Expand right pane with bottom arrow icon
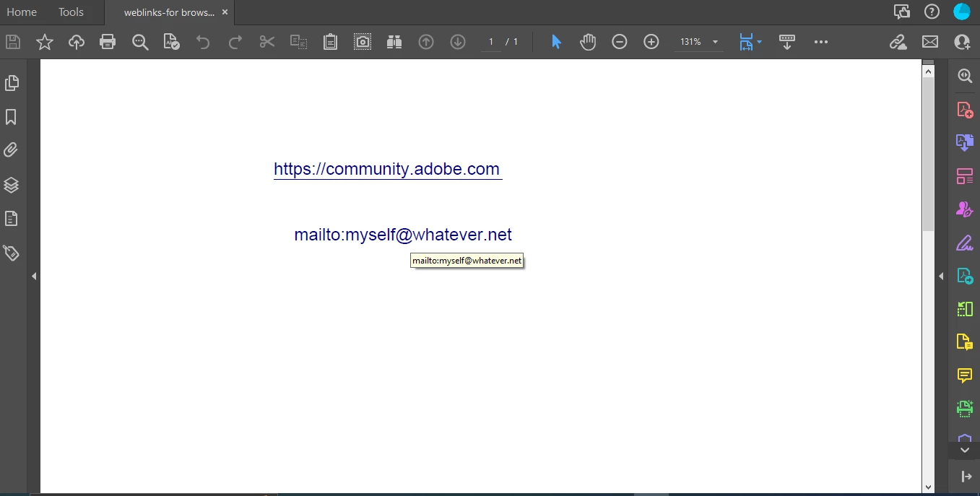Image resolution: width=980 pixels, height=496 pixels. click(966, 476)
